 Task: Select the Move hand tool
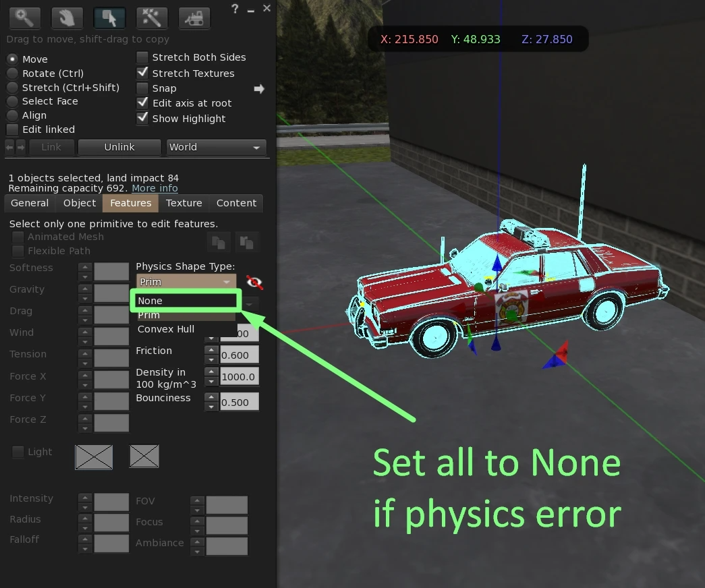(67, 18)
